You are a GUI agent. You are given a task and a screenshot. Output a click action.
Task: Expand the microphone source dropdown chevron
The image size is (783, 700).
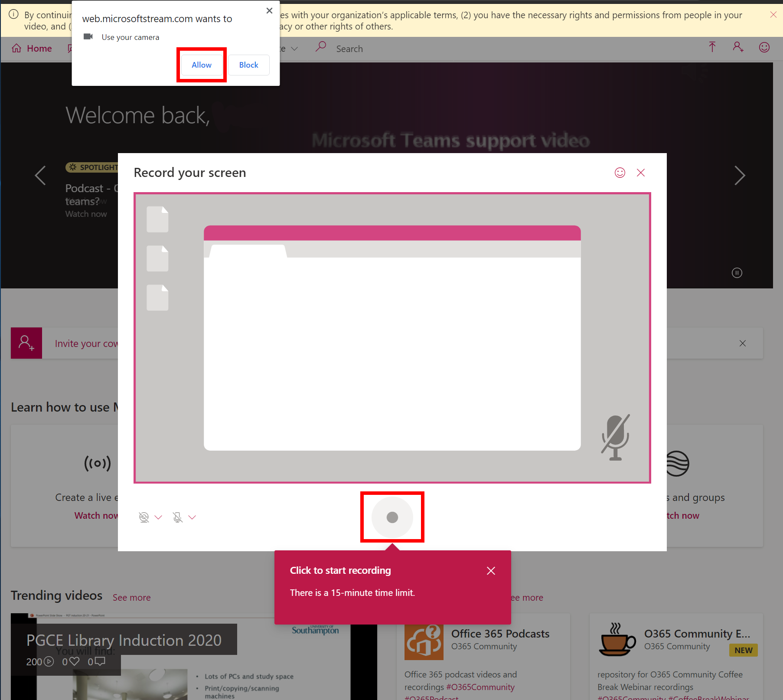(192, 517)
